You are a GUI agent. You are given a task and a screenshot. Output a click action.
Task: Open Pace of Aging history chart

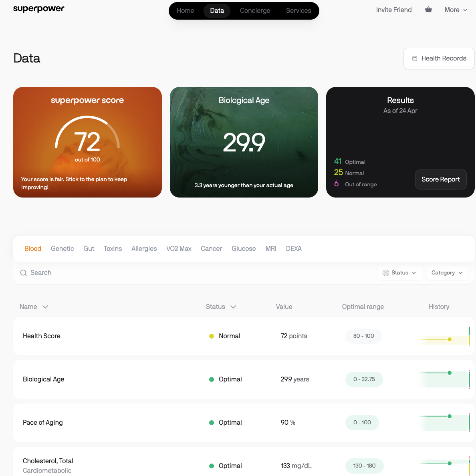(x=444, y=422)
